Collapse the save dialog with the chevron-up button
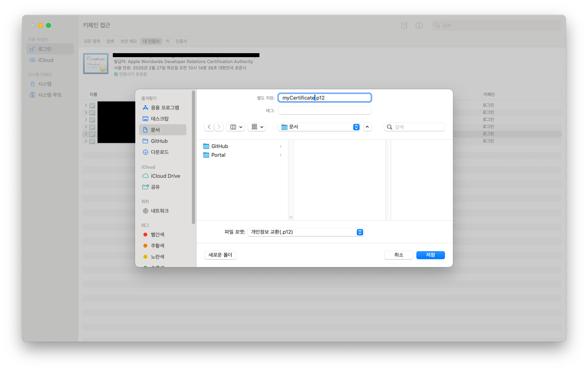Image resolution: width=588 pixels, height=371 pixels. (x=367, y=127)
